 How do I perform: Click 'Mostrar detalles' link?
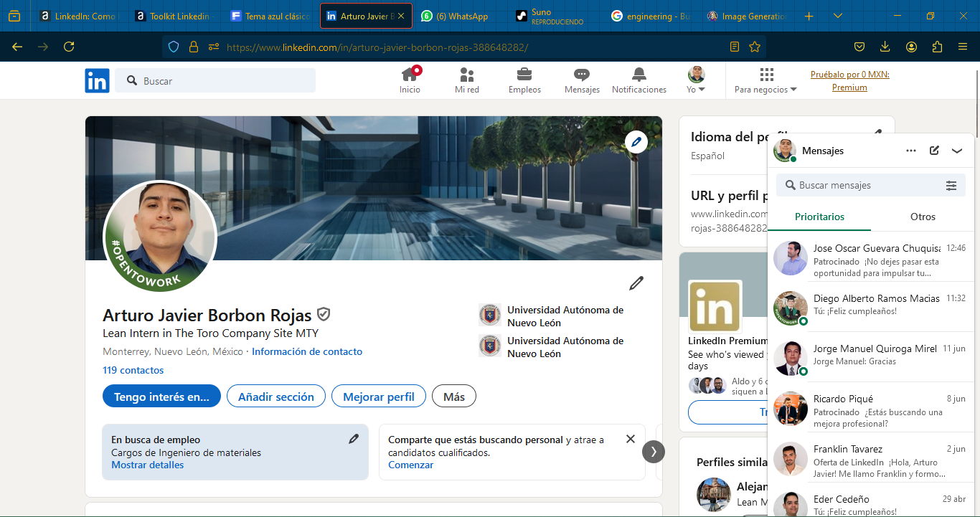coord(148,465)
